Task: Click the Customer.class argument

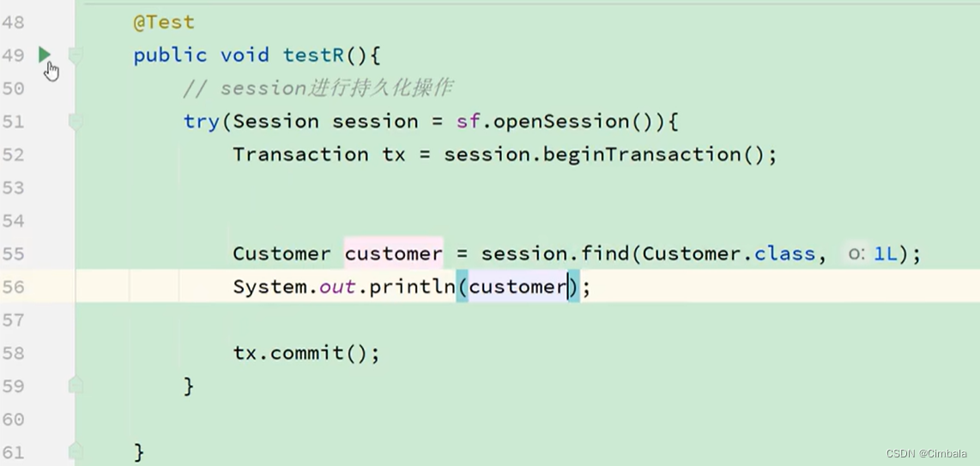Action: pyautogui.click(x=729, y=254)
